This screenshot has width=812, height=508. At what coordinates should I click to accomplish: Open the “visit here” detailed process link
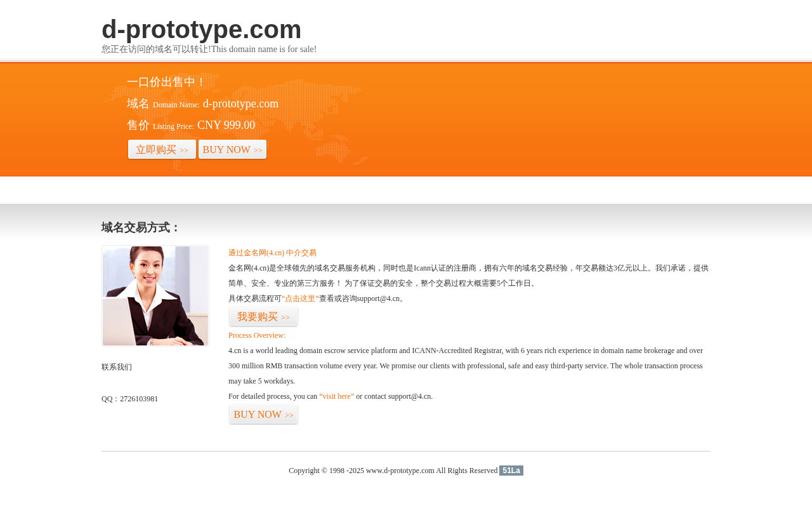click(x=337, y=396)
